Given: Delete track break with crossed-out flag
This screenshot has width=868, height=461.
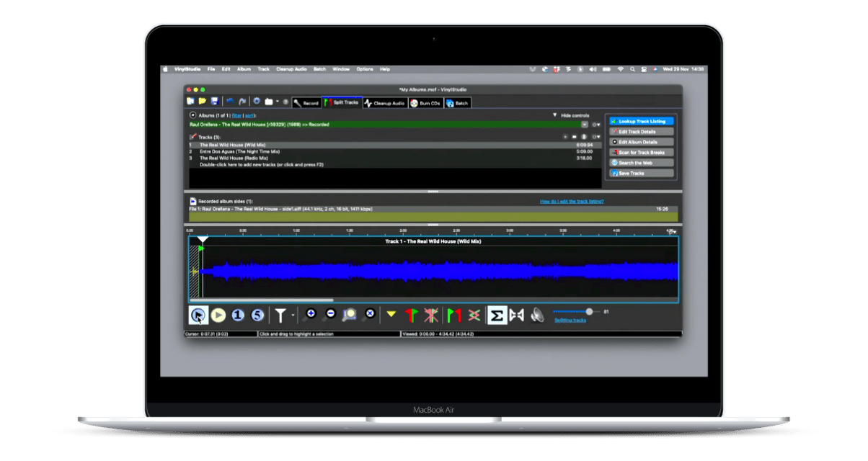Looking at the screenshot, I should click(x=431, y=315).
